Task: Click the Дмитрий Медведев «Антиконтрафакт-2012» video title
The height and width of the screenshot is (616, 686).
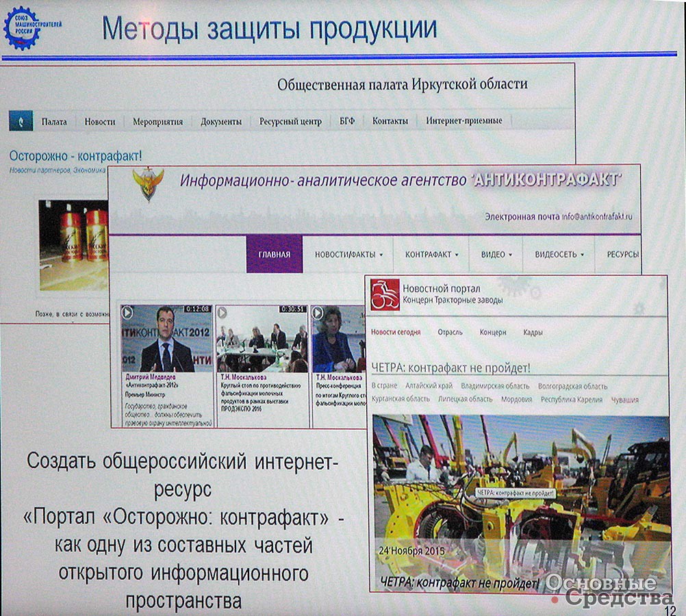Action: (x=151, y=381)
